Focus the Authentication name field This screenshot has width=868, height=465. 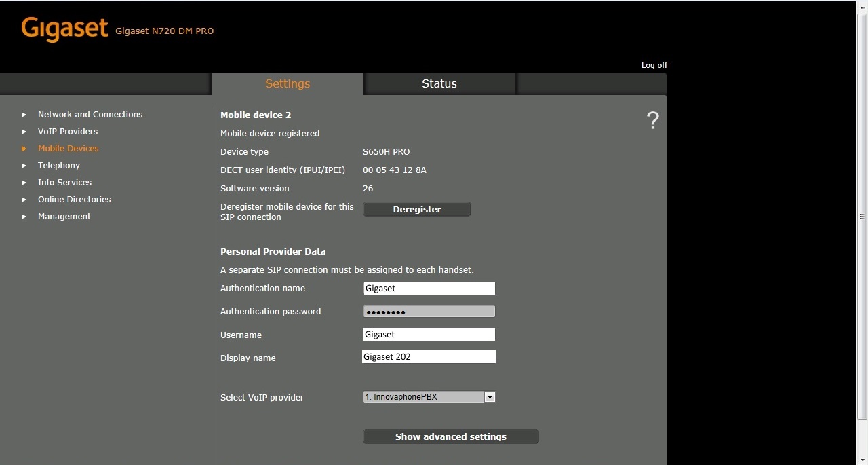(429, 289)
